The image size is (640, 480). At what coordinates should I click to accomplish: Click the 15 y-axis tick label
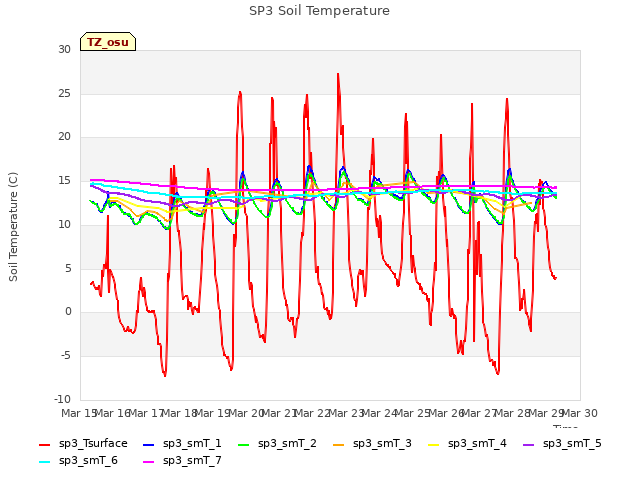tap(64, 180)
